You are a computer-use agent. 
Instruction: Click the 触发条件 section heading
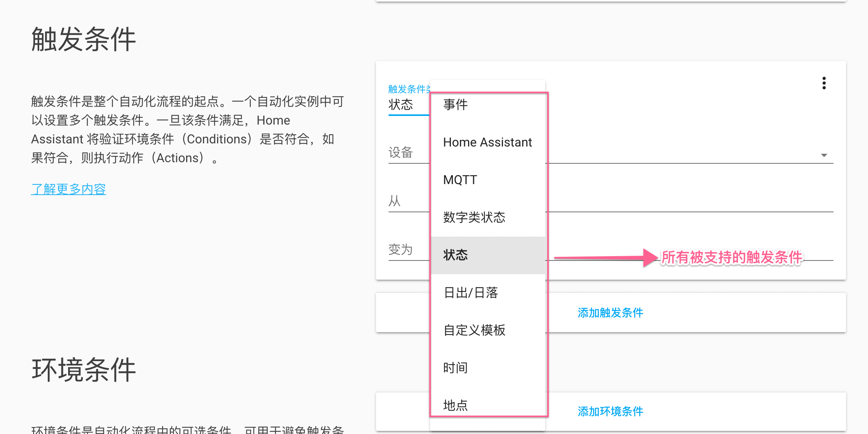(x=83, y=40)
